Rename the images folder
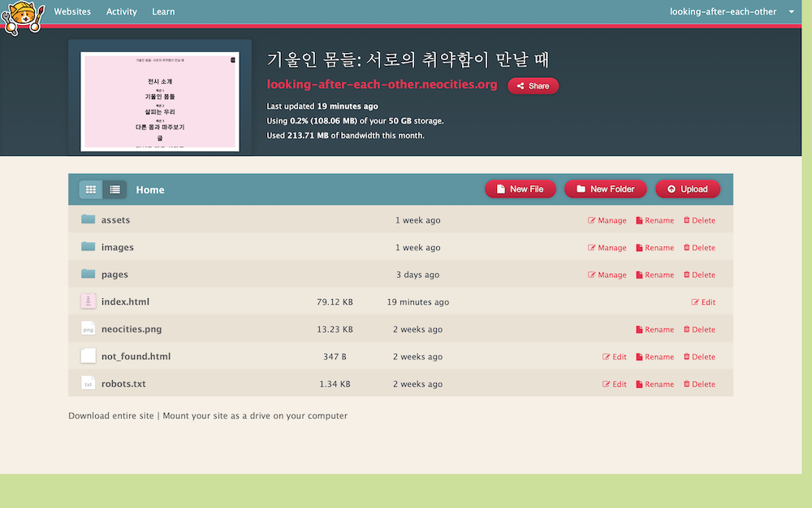Viewport: 812px width, 508px height. coord(655,248)
